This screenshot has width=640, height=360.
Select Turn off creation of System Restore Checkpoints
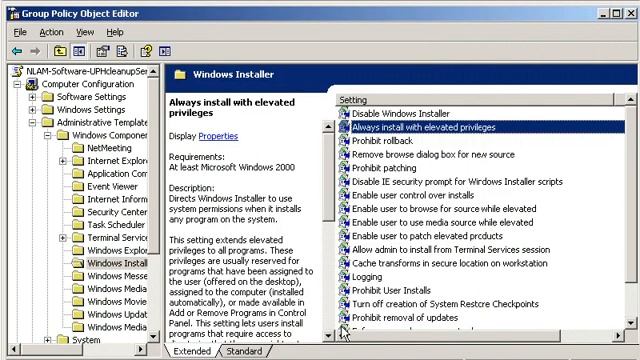click(x=445, y=304)
